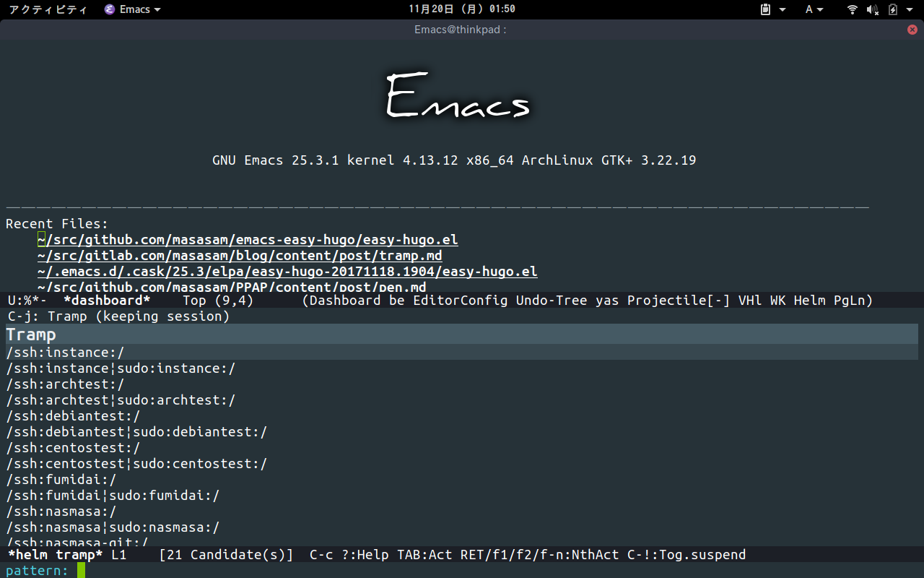The width and height of the screenshot is (924, 578).
Task: Click 'C-!:Tog.suspend' hint in Helm mode line
Action: pyautogui.click(x=687, y=554)
